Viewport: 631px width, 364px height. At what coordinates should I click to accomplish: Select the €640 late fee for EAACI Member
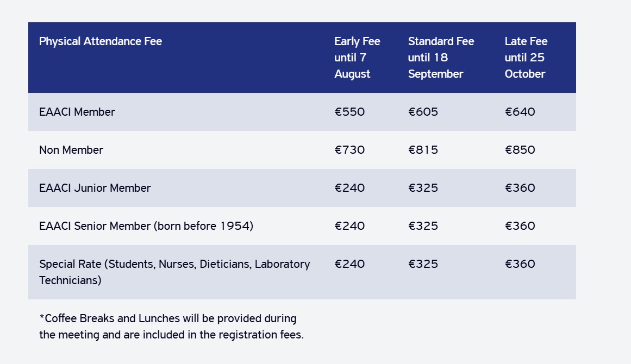click(x=520, y=112)
